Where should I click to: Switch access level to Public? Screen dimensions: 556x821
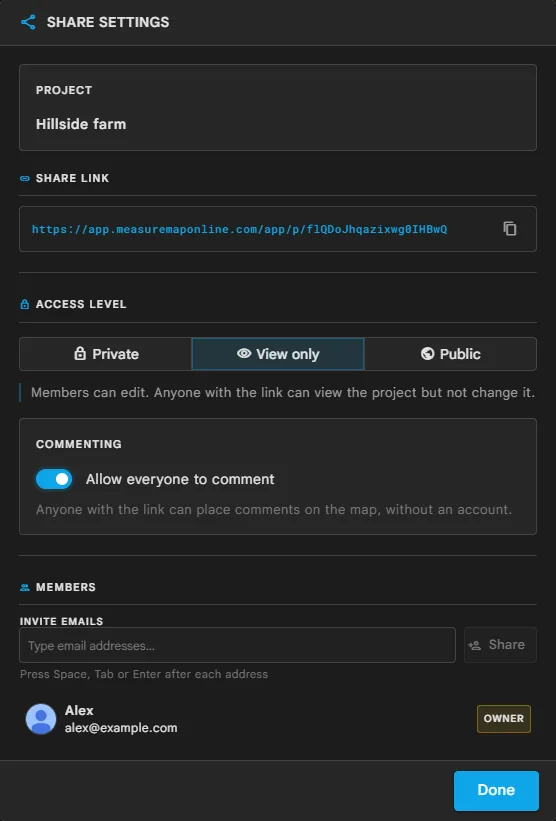450,354
